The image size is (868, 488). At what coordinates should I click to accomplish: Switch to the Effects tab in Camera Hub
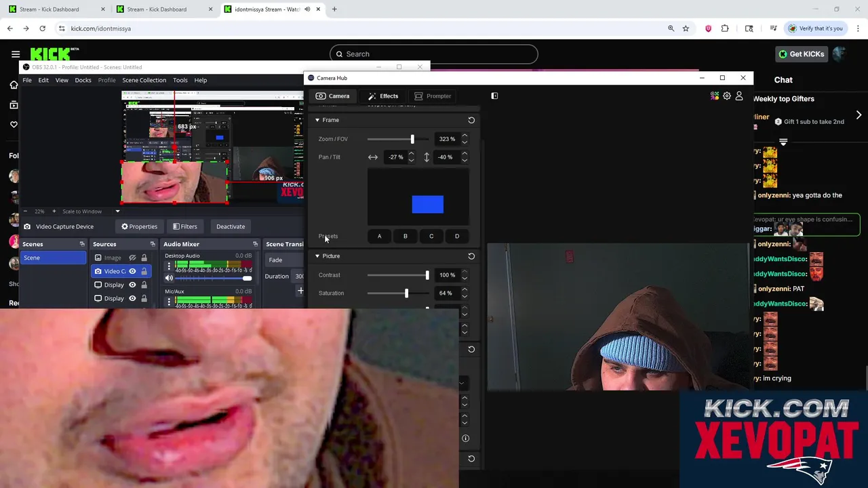point(383,96)
